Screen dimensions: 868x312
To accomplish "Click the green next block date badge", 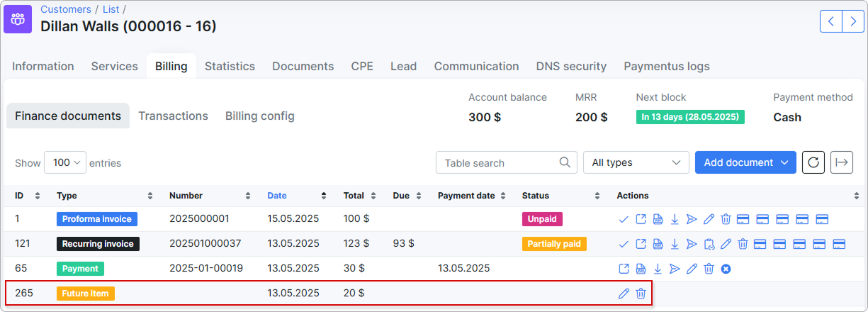I will 690,117.
